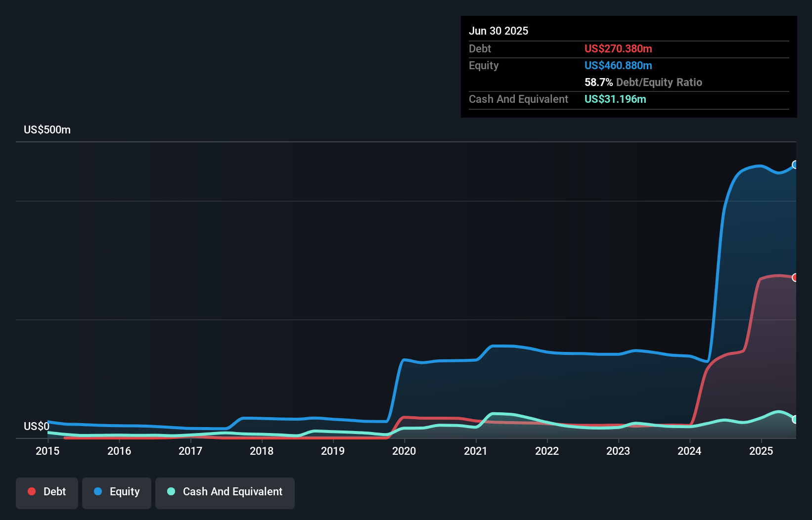Select the red Debt endpoint marker on chart
The width and height of the screenshot is (812, 520).
[795, 278]
